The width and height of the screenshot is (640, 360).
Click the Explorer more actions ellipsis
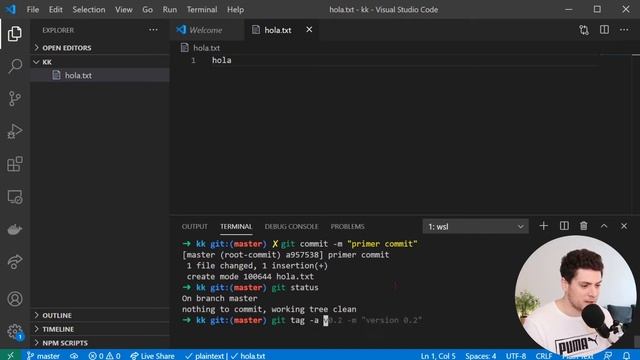[x=153, y=30]
